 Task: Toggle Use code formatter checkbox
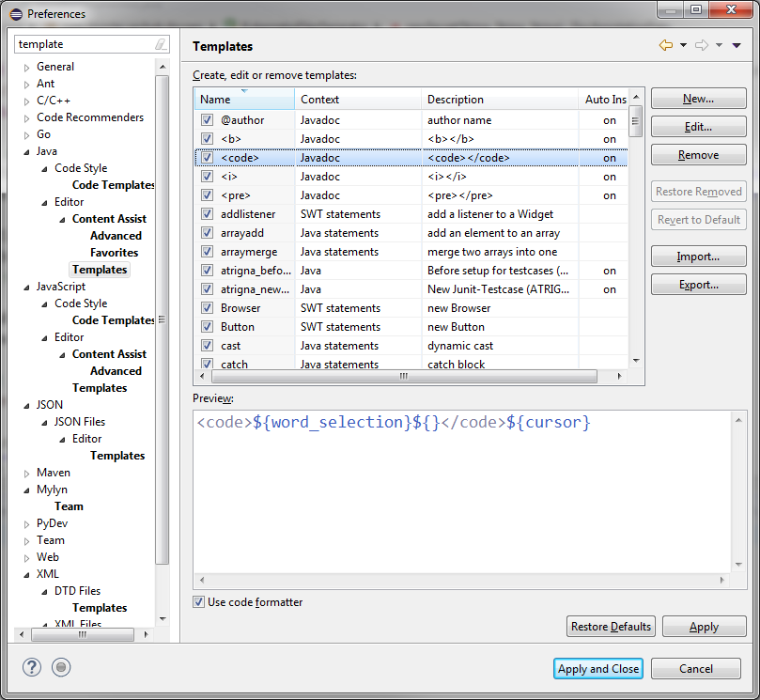tap(198, 602)
